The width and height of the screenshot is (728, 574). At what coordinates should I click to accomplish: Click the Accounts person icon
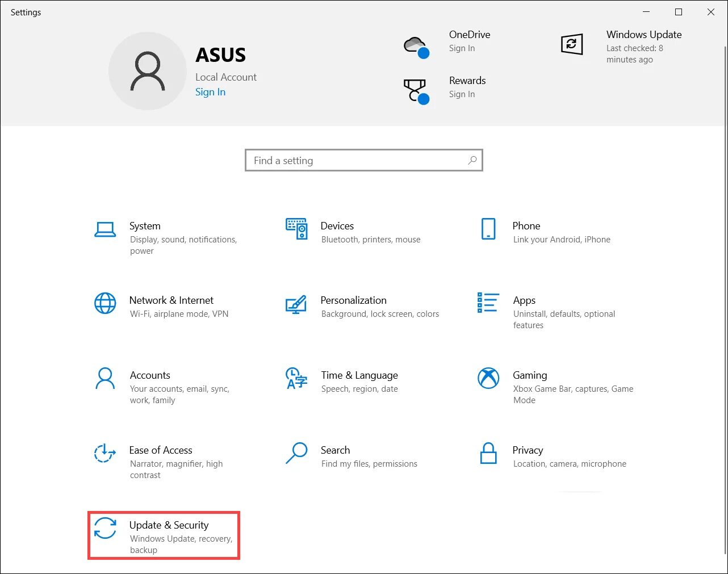point(105,378)
